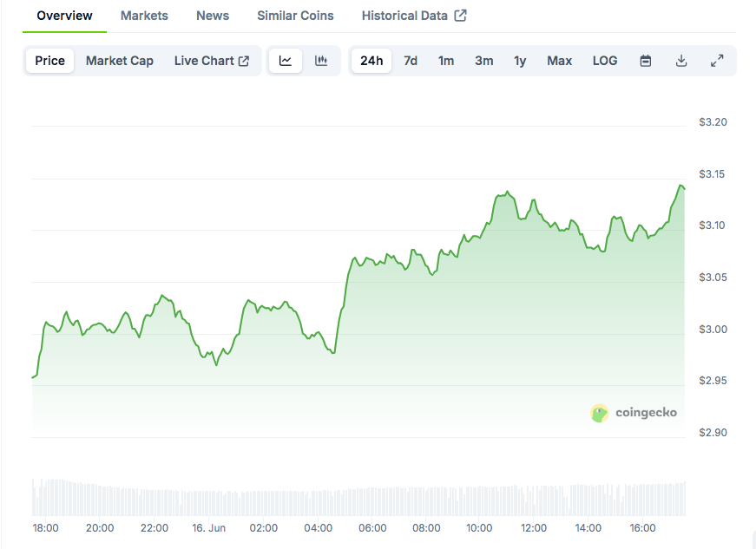756x549 pixels.
Task: Select the Price chart mode
Action: click(x=50, y=61)
